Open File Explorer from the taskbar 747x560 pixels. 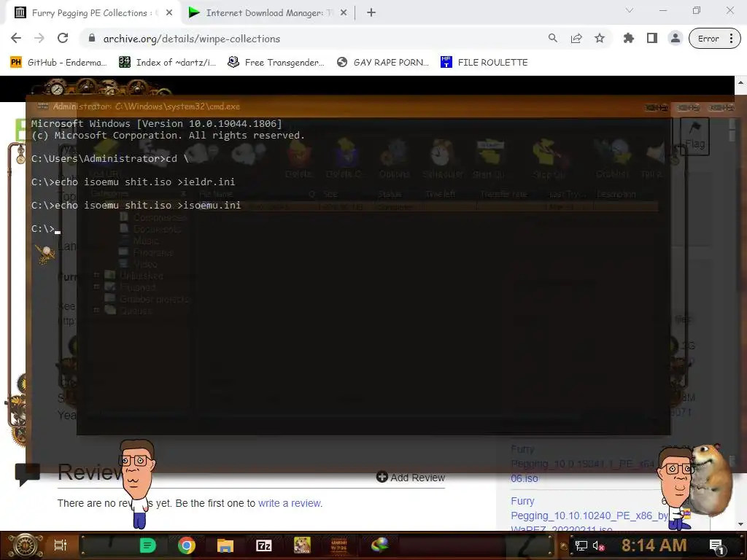pyautogui.click(x=225, y=545)
